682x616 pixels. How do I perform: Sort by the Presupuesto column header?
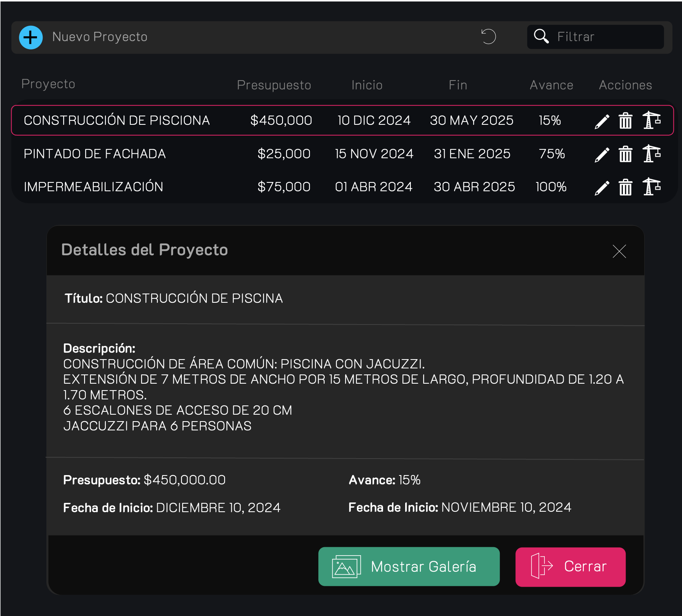(x=274, y=85)
